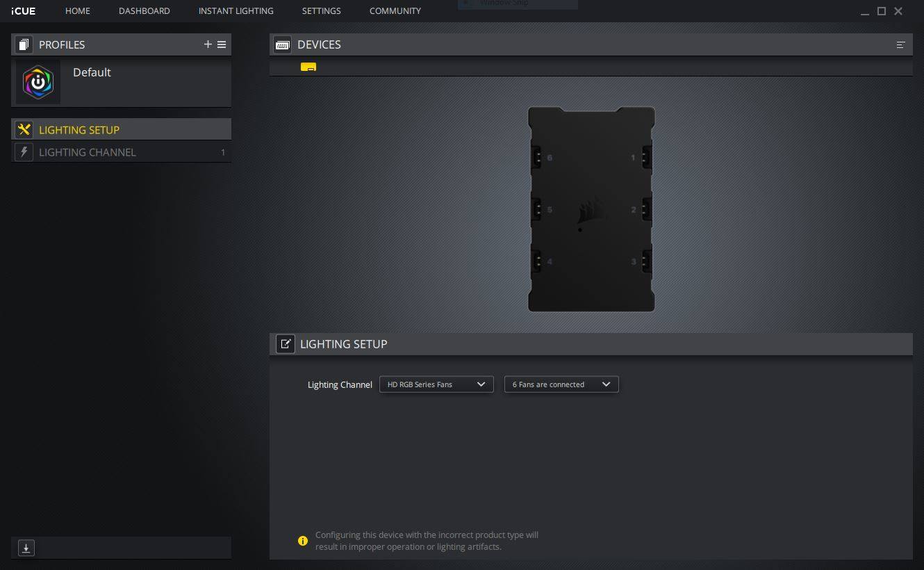924x570 pixels.
Task: Maximize the iCUE window
Action: (x=882, y=11)
